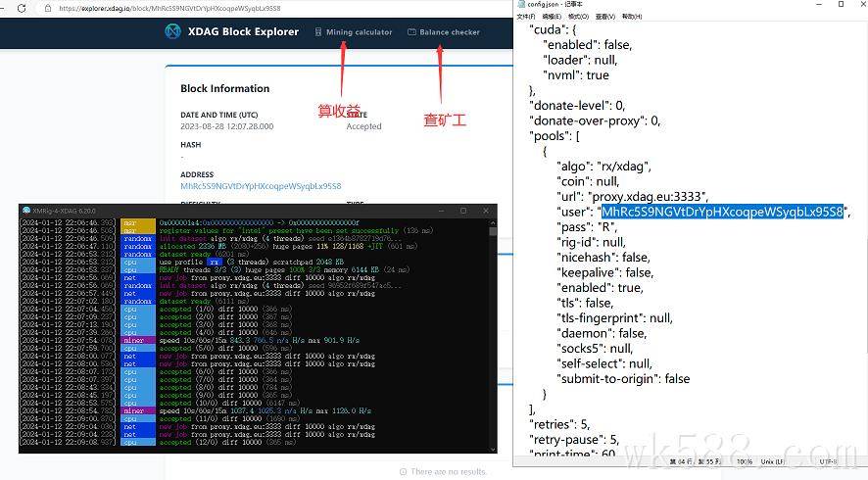Maximize the XMRig console window

click(x=463, y=211)
